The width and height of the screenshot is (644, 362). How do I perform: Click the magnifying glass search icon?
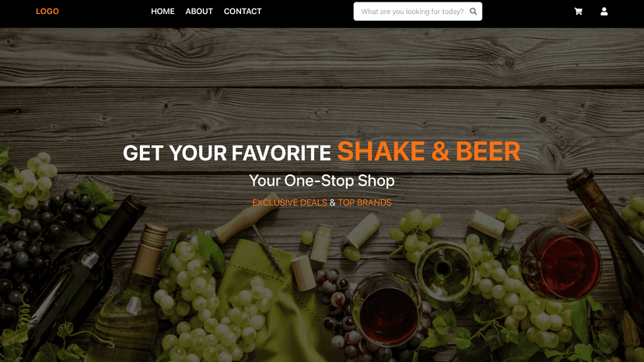pyautogui.click(x=473, y=12)
